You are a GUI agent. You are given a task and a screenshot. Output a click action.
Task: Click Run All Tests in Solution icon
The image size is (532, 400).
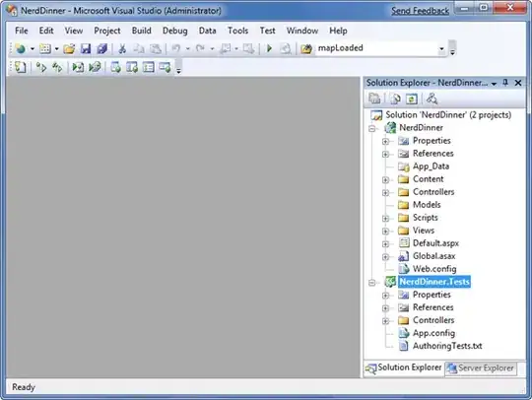(57, 67)
